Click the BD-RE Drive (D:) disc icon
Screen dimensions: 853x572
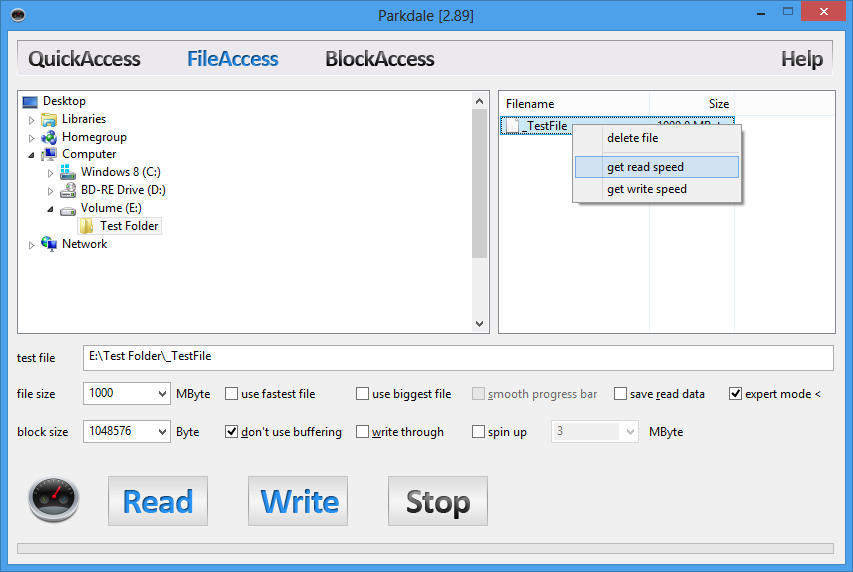(x=68, y=190)
